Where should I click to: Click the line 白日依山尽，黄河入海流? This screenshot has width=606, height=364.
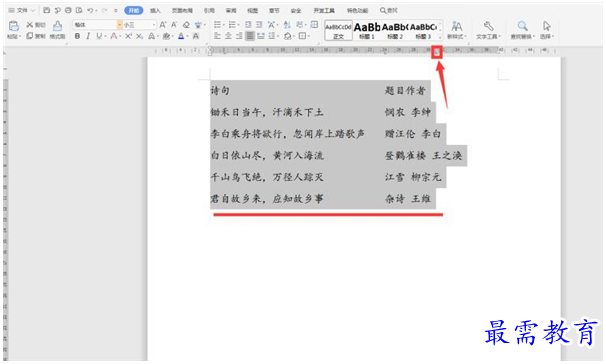pos(267,156)
